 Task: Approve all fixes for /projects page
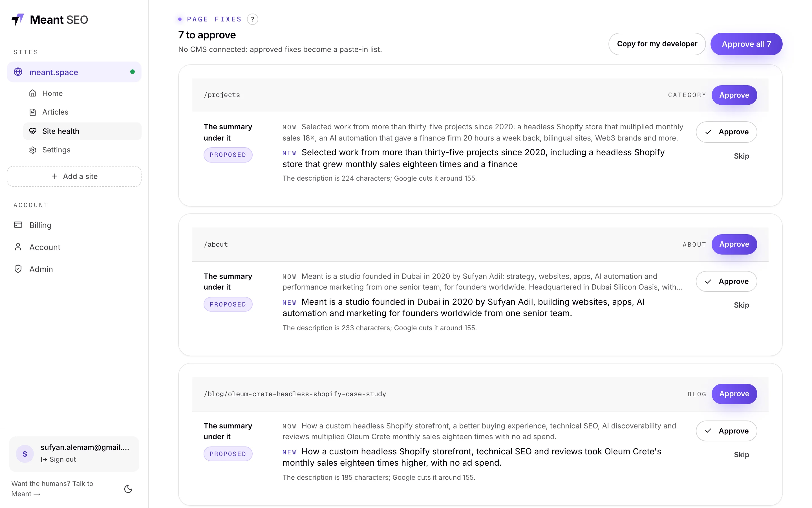734,95
